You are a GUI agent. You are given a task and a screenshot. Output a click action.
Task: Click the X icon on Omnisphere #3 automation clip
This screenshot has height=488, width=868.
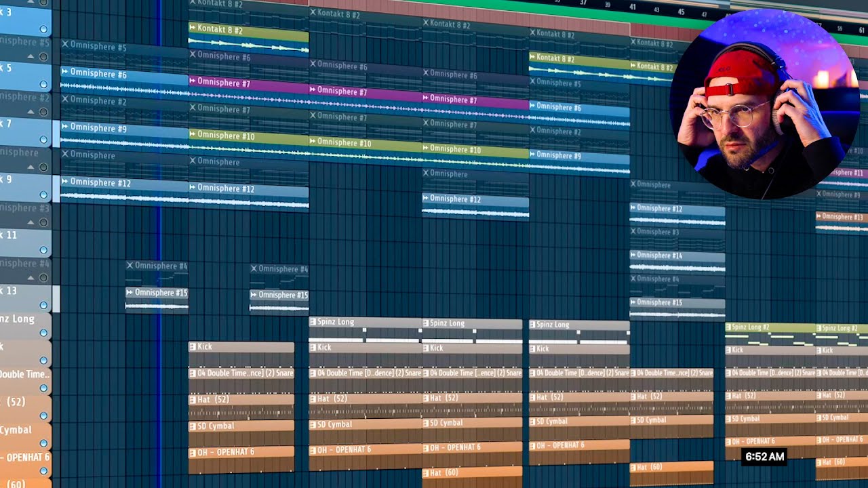633,232
